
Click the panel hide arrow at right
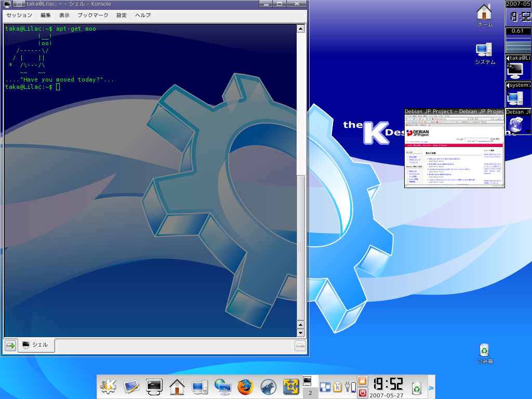click(431, 388)
